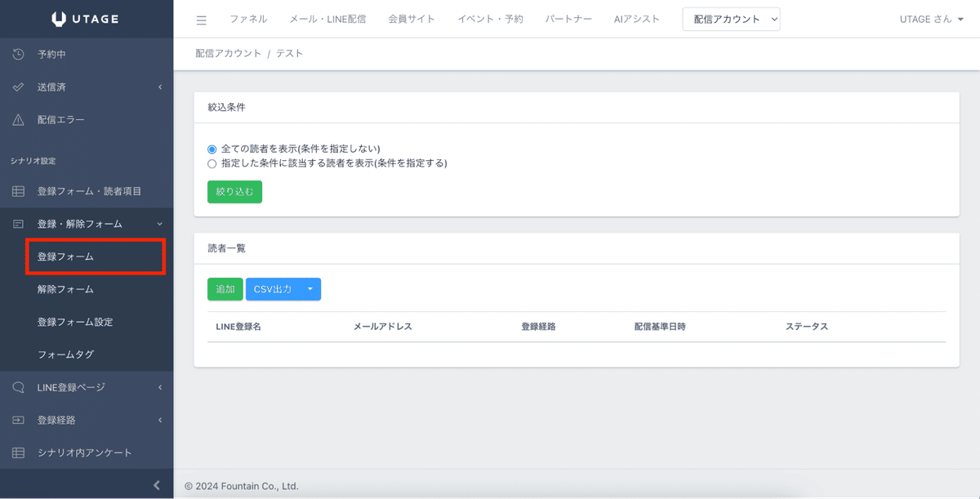The width and height of the screenshot is (980, 499).
Task: Click the green 絞り込む filter button
Action: (234, 191)
